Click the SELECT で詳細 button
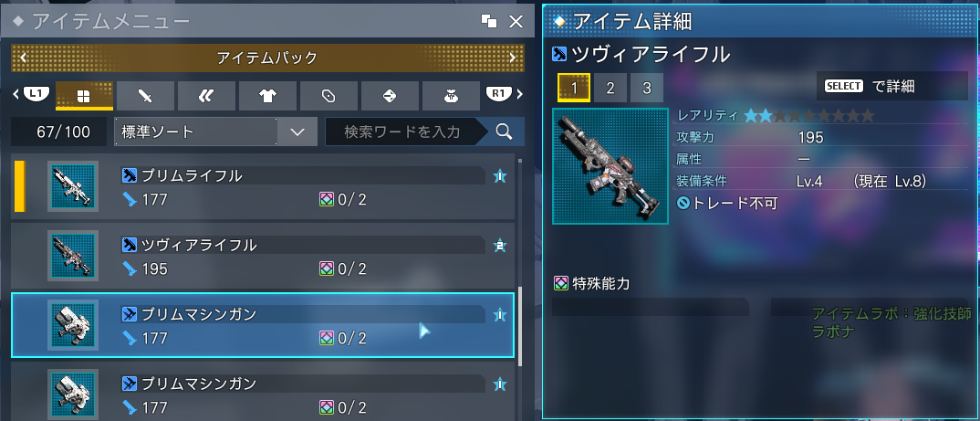The image size is (980, 421). 891,87
